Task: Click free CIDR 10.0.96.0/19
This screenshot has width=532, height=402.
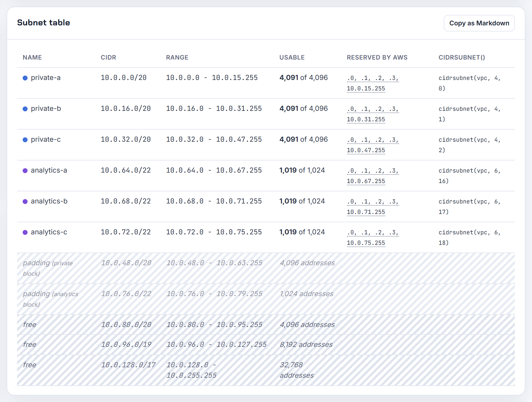Action: [126, 345]
